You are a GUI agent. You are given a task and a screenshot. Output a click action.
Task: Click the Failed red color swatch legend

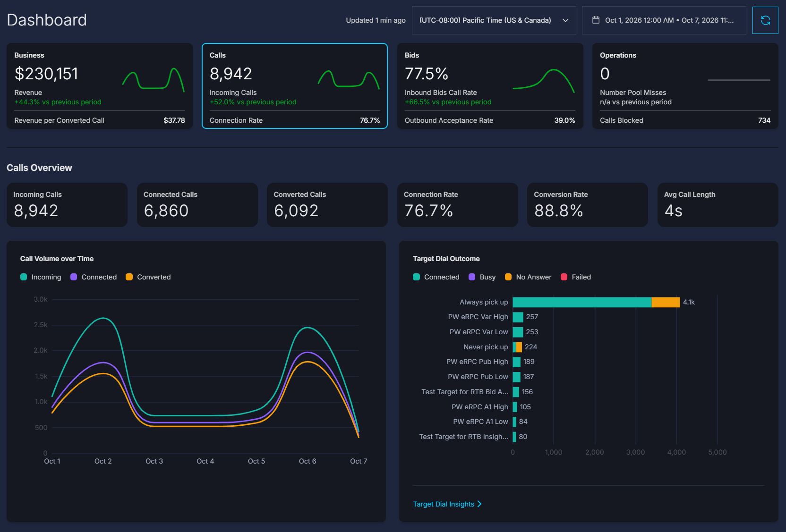pos(564,277)
